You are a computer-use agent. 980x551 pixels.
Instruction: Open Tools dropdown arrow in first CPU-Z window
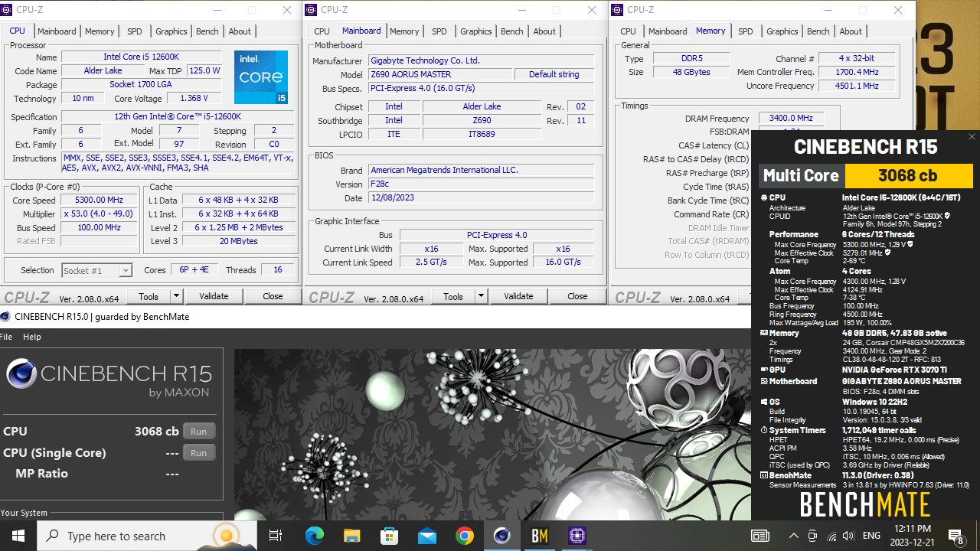(176, 296)
